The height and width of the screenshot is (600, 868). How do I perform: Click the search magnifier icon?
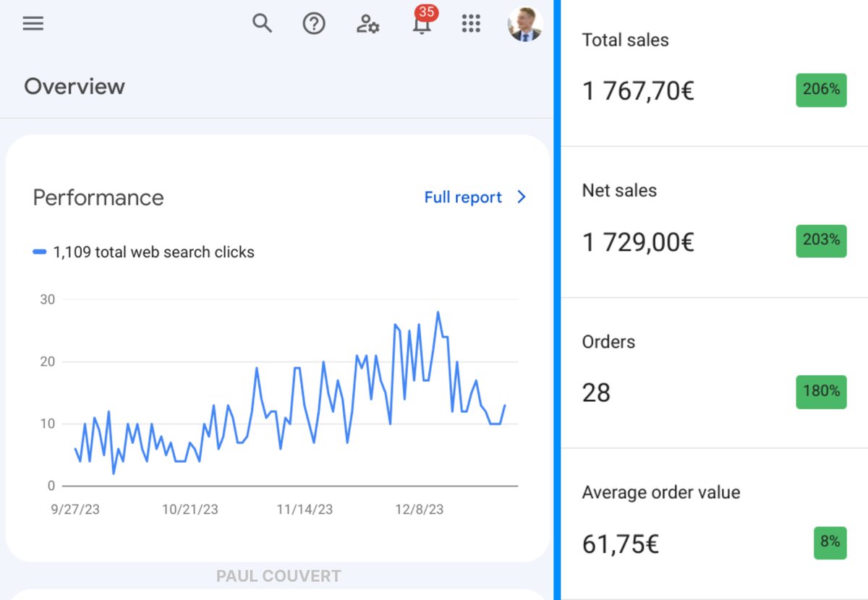(x=262, y=23)
